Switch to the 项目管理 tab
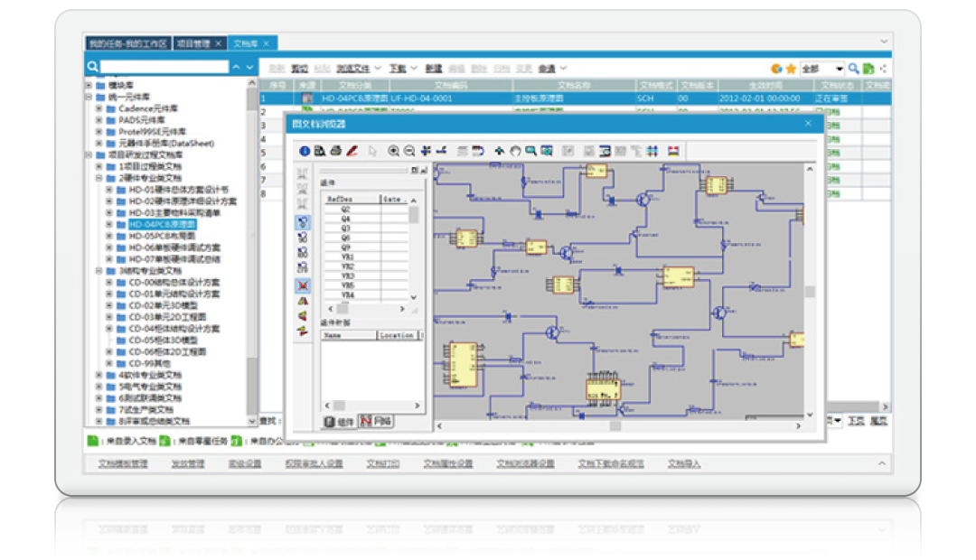This screenshot has width=976, height=560. click(x=194, y=43)
